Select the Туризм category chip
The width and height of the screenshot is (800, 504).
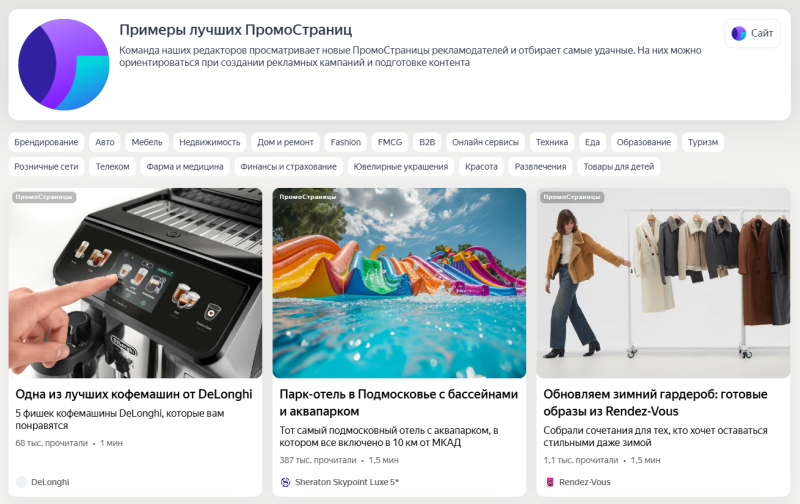pos(703,142)
